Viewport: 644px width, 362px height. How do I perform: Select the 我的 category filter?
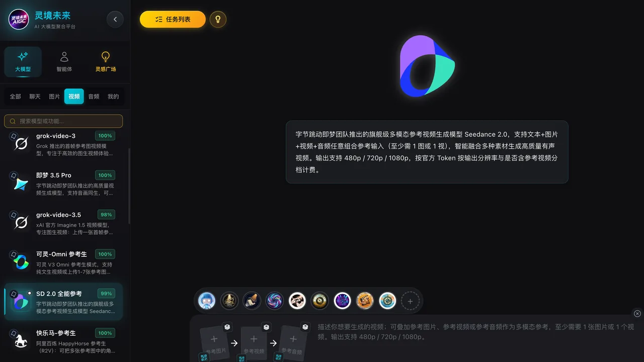[113, 97]
